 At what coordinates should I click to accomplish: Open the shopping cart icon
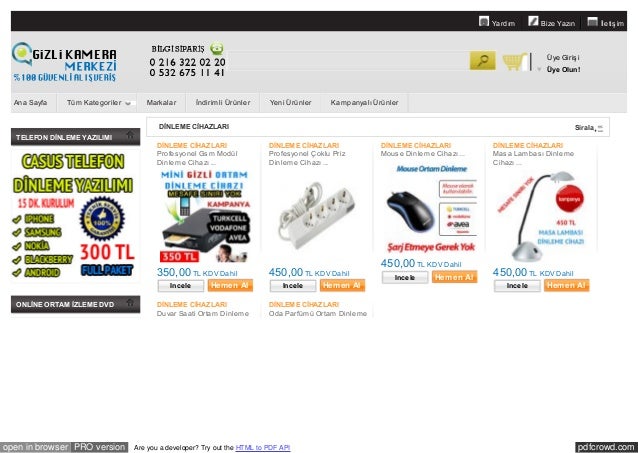tap(514, 62)
